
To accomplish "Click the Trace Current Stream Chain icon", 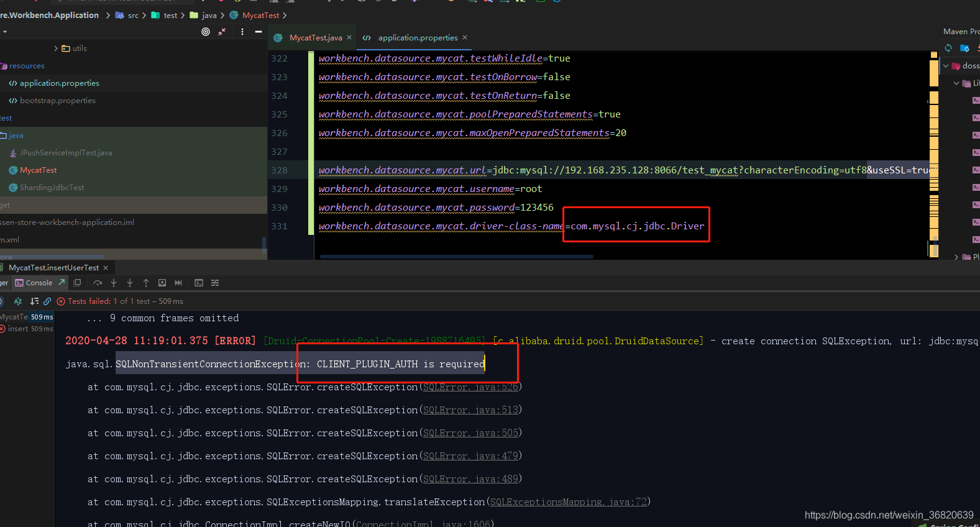I will click(x=215, y=283).
